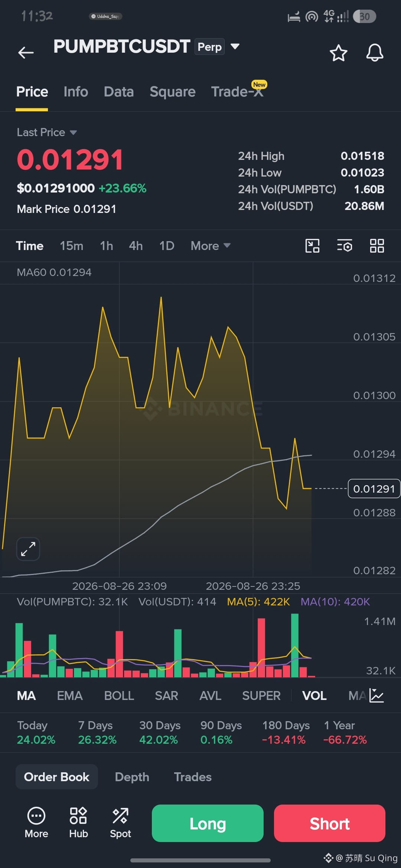
Task: Open chart settings icon
Action: pyautogui.click(x=345, y=246)
